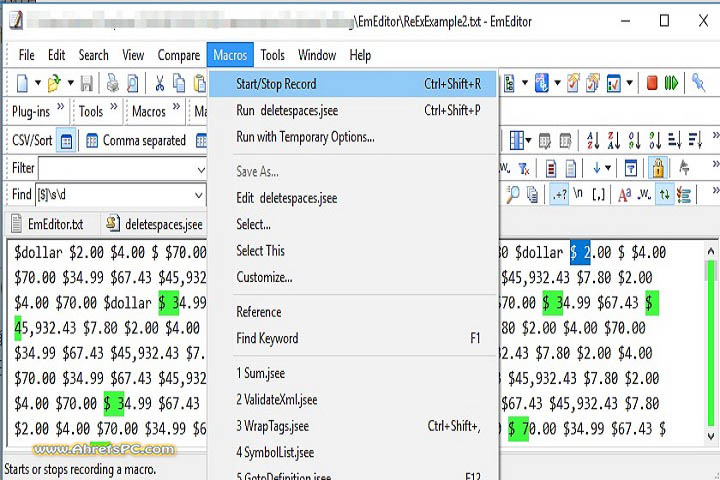Expand the Tools toolbar chevron
Viewport: 720px width, 480px height.
[113, 107]
